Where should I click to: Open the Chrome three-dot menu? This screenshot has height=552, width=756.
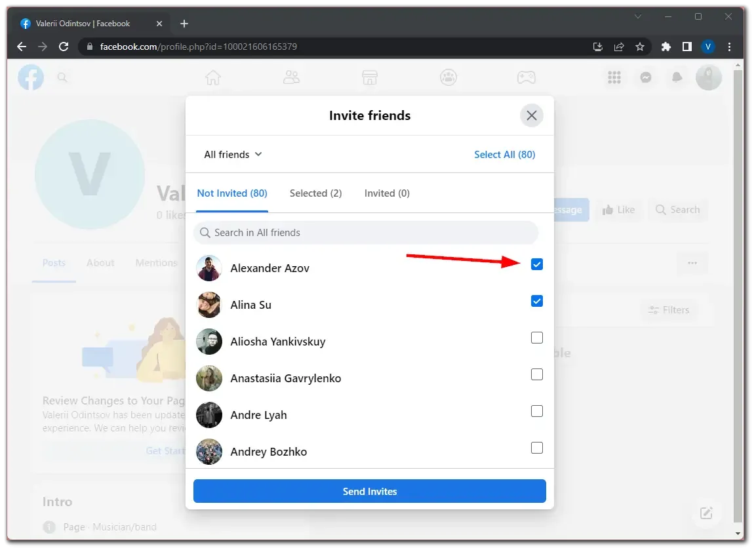click(x=729, y=47)
